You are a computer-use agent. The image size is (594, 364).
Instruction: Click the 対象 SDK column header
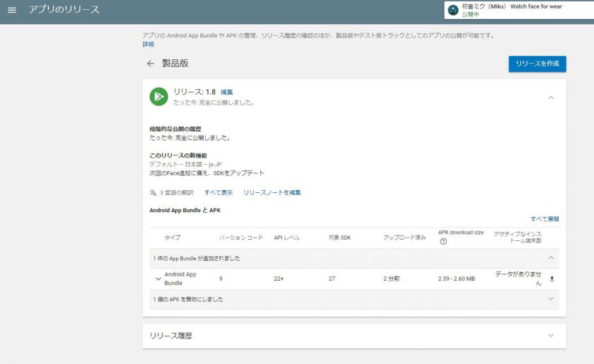click(339, 237)
